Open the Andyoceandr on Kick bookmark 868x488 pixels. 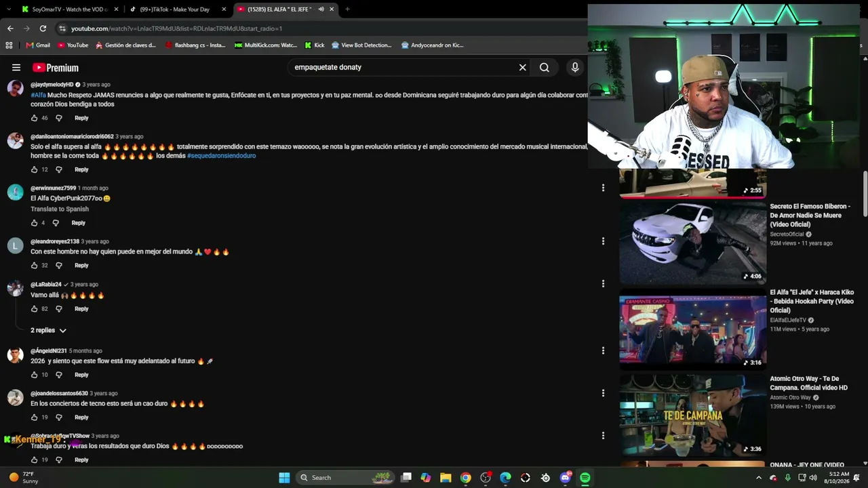(x=432, y=45)
